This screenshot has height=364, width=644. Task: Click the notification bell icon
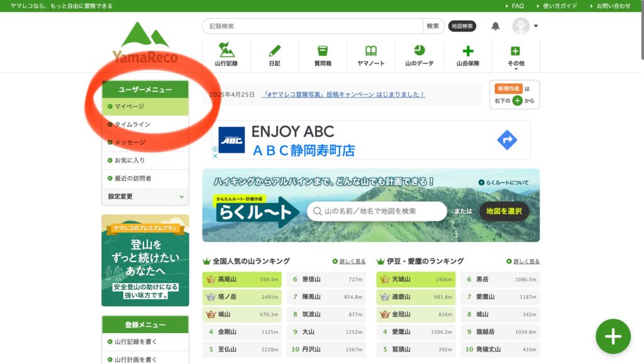[x=496, y=26]
